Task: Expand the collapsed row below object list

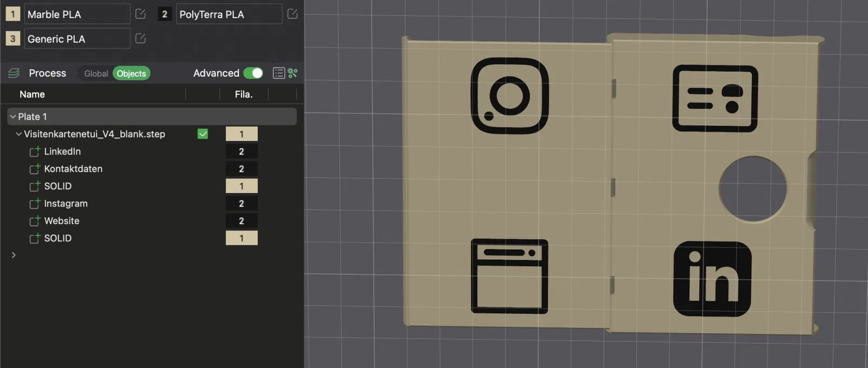Action: point(14,255)
